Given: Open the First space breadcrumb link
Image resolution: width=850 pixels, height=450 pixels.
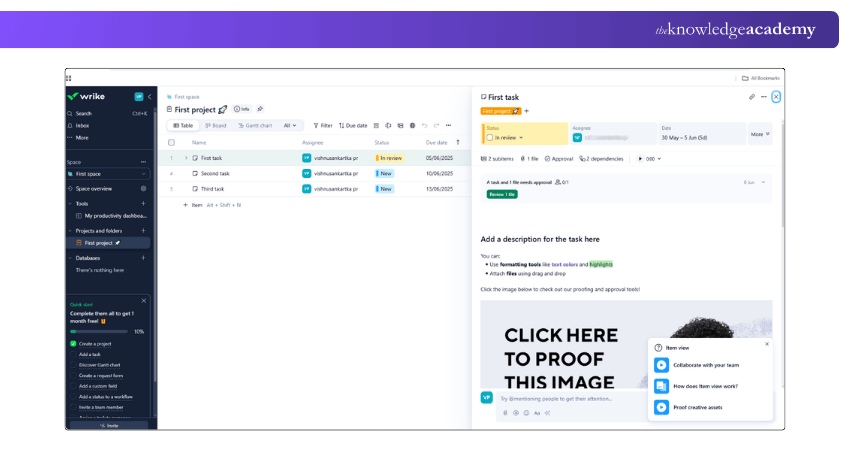Looking at the screenshot, I should coord(187,97).
